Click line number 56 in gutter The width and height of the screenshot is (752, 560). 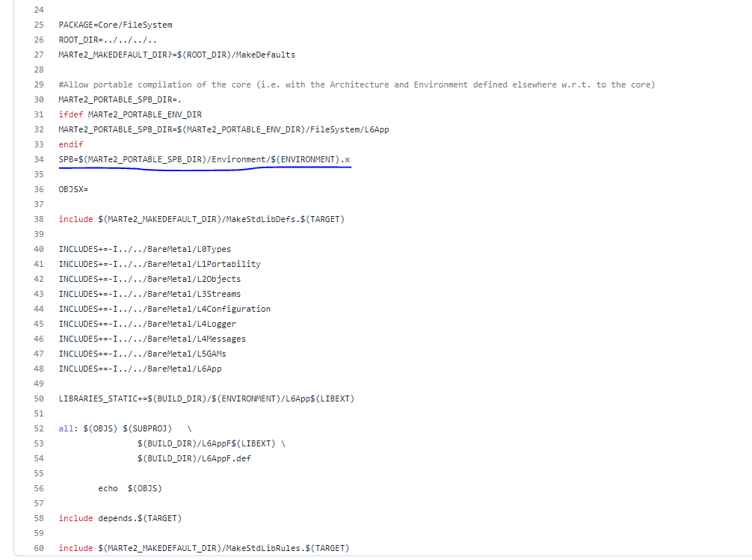pyautogui.click(x=39, y=488)
